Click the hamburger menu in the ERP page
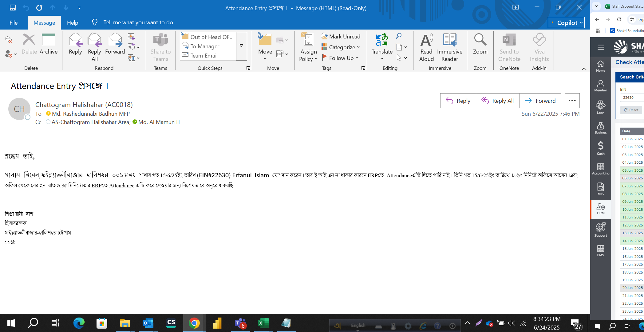 (x=601, y=47)
